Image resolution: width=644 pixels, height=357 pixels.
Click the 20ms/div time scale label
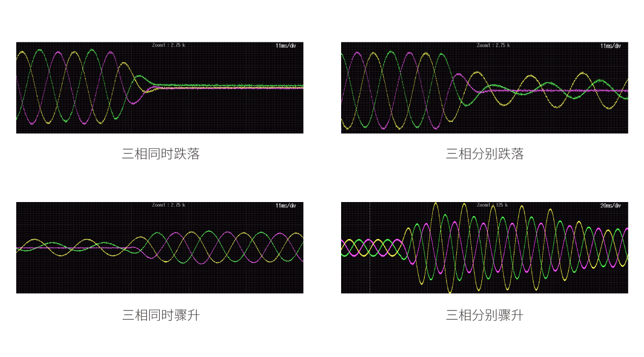(610, 206)
